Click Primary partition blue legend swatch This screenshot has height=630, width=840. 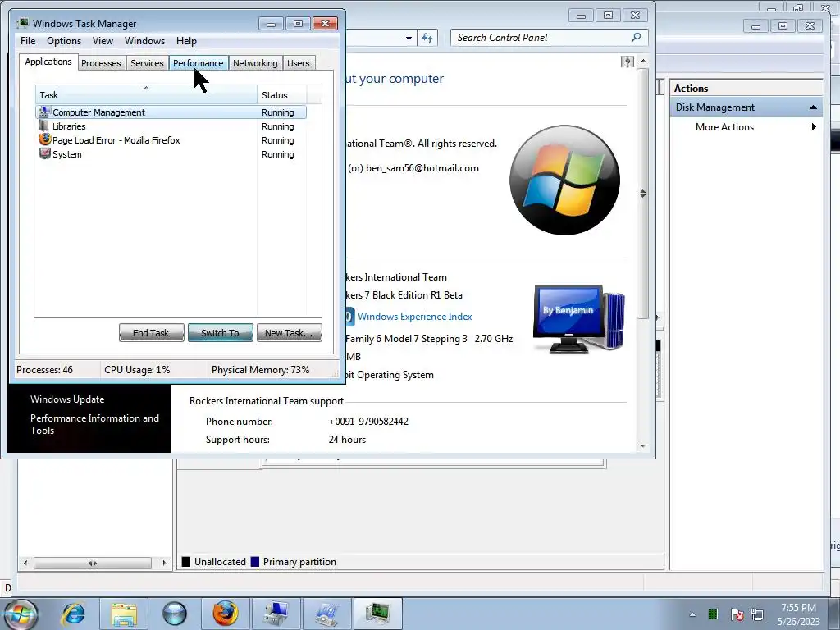click(255, 561)
